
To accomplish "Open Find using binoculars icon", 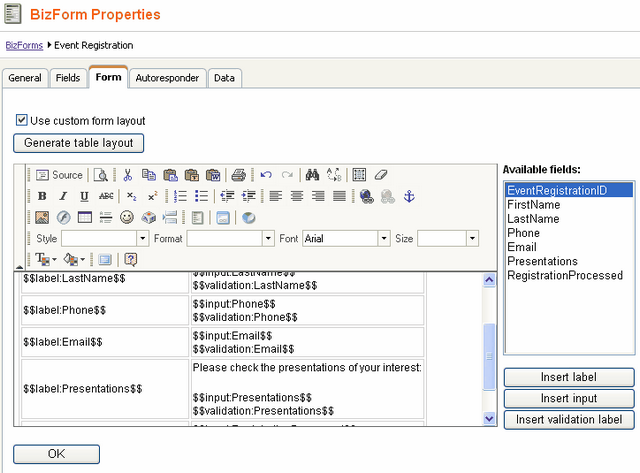I will tap(312, 175).
